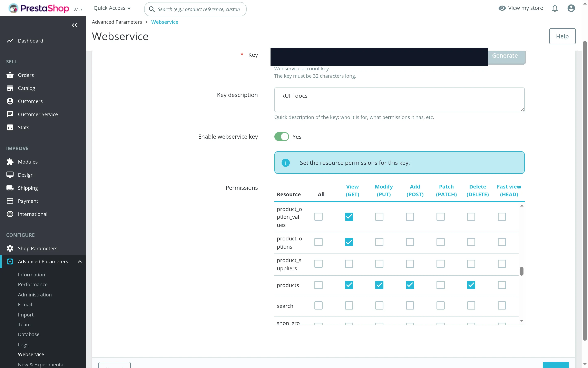Click the PrestaShop logo
The width and height of the screenshot is (588, 368).
pos(39,9)
